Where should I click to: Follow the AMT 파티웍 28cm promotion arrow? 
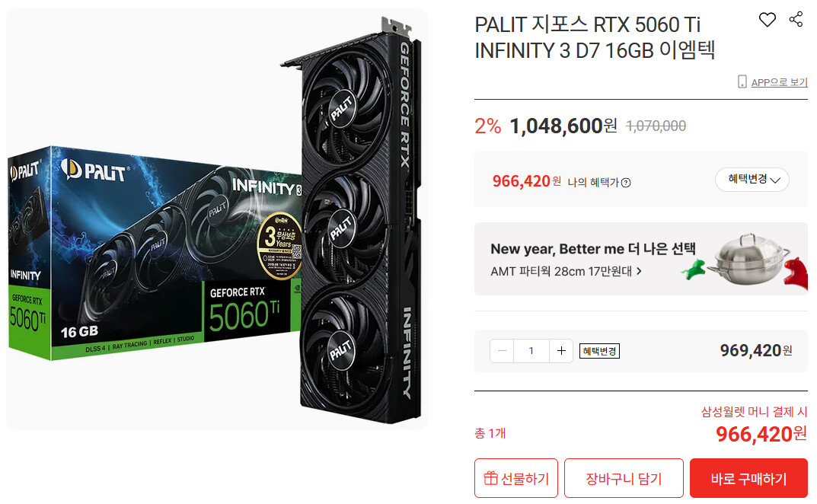(x=640, y=271)
